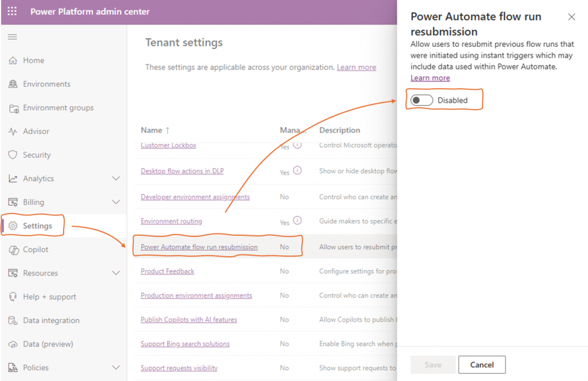
Task: Open the Copilot section
Action: [x=36, y=250]
